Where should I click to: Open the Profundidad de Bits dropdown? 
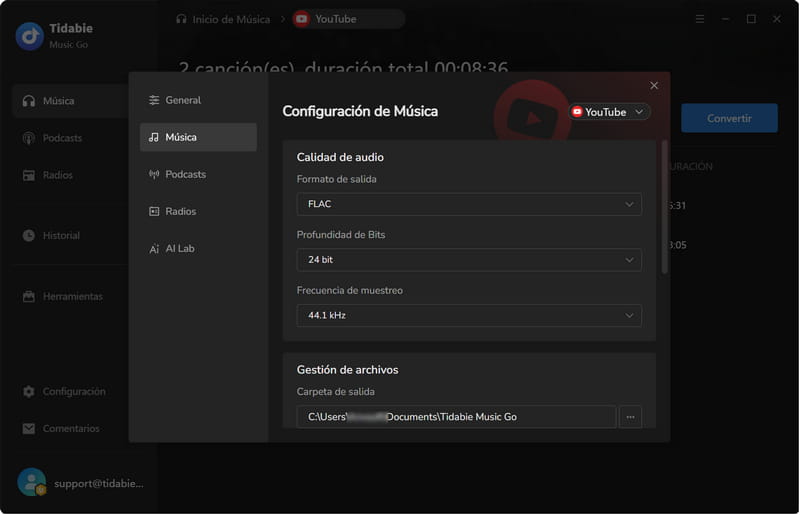[x=469, y=260]
